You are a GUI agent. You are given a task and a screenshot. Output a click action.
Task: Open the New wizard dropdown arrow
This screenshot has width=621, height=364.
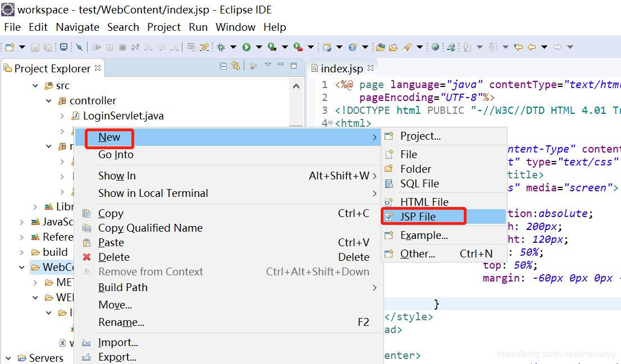click(x=22, y=47)
